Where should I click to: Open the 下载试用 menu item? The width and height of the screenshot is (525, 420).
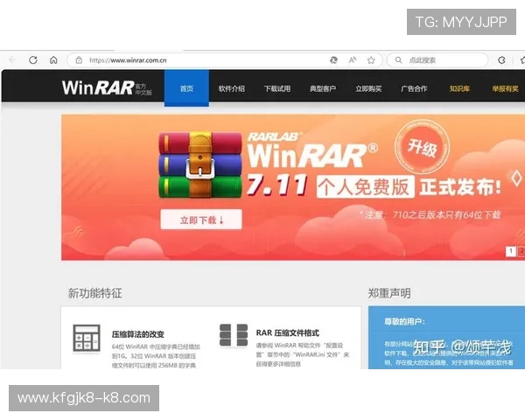(x=277, y=88)
